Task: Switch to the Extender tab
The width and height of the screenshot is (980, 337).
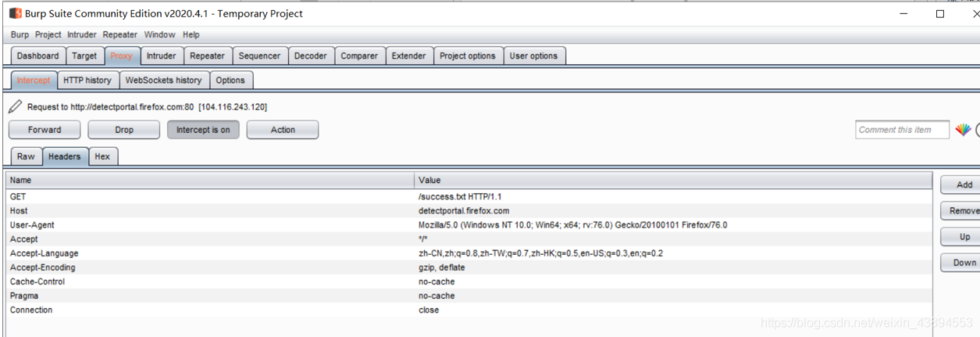Action: pyautogui.click(x=409, y=56)
